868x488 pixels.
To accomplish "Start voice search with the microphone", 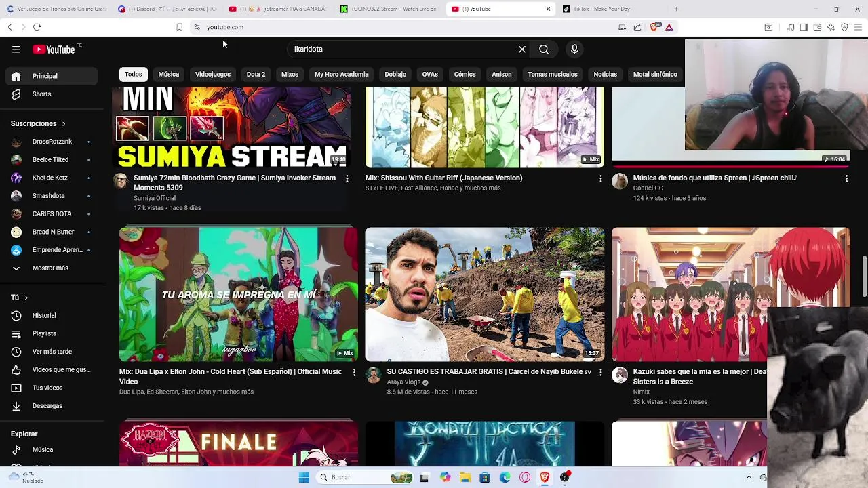I will 574,49.
